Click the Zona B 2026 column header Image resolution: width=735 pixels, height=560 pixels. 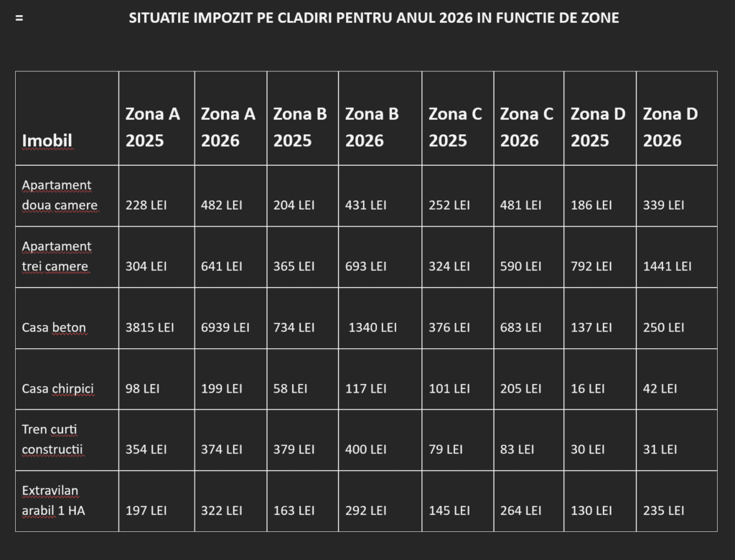372,126
